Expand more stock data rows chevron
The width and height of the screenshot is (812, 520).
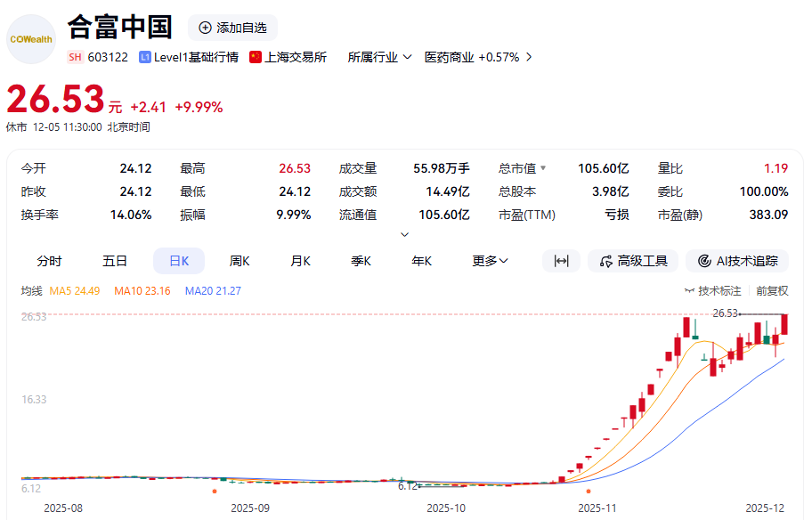pos(405,234)
